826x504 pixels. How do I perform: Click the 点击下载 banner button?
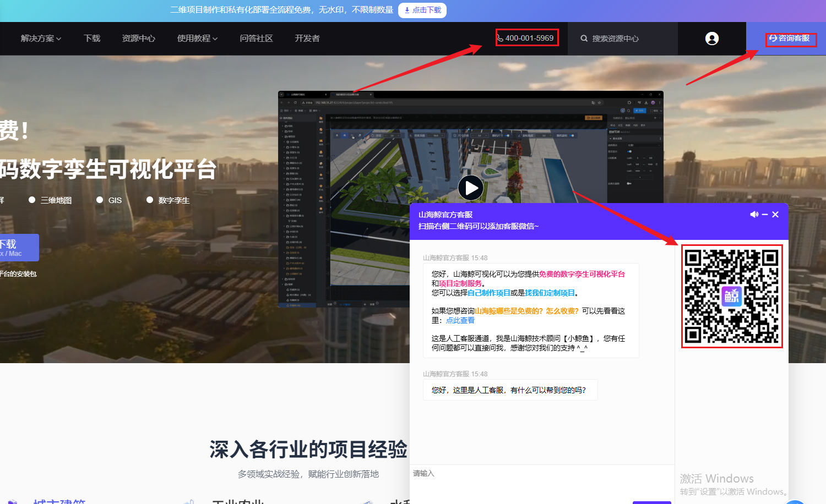click(x=422, y=10)
